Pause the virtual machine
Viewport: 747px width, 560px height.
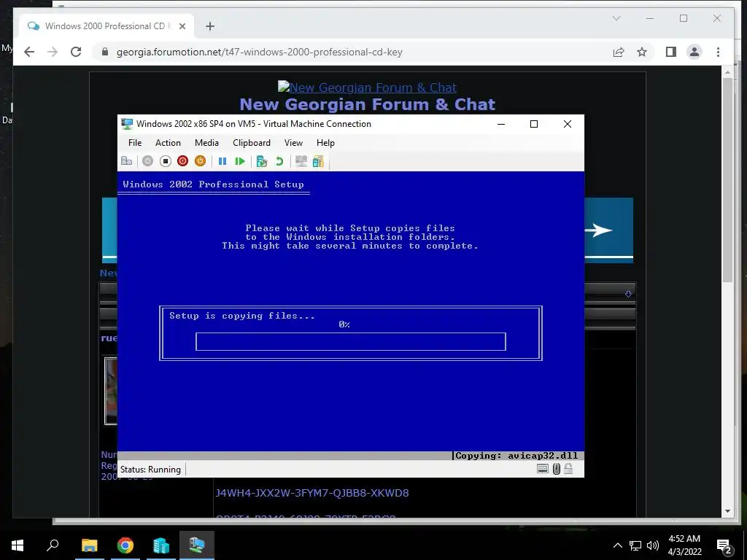coord(222,161)
